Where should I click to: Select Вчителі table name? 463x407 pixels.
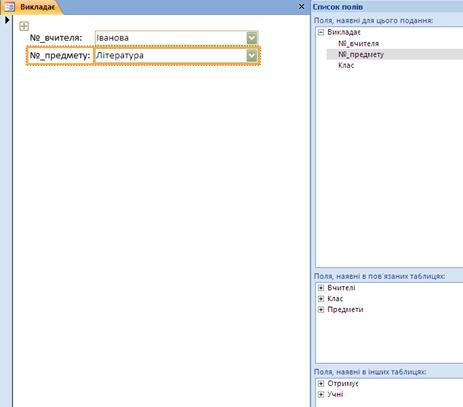(x=341, y=288)
